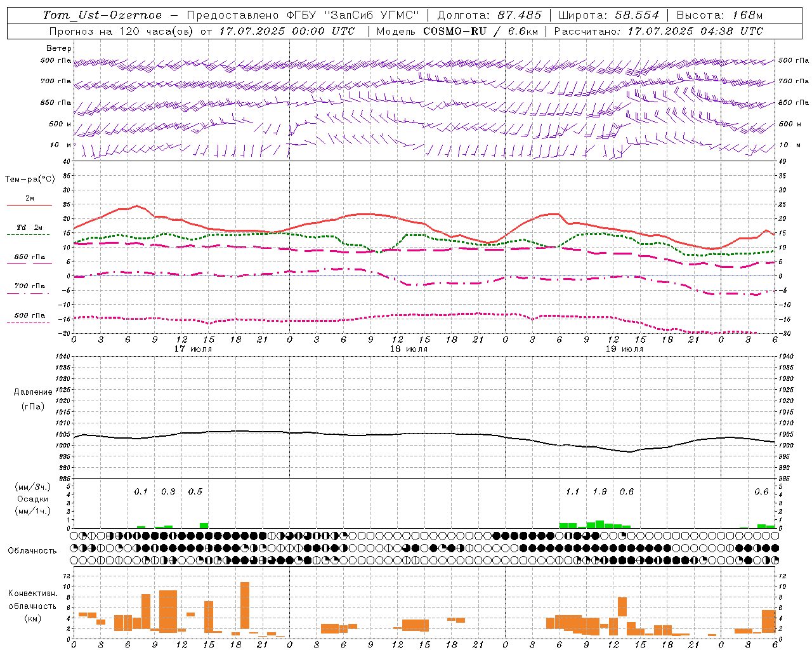Click the precipitation value '1.1'

572,492
